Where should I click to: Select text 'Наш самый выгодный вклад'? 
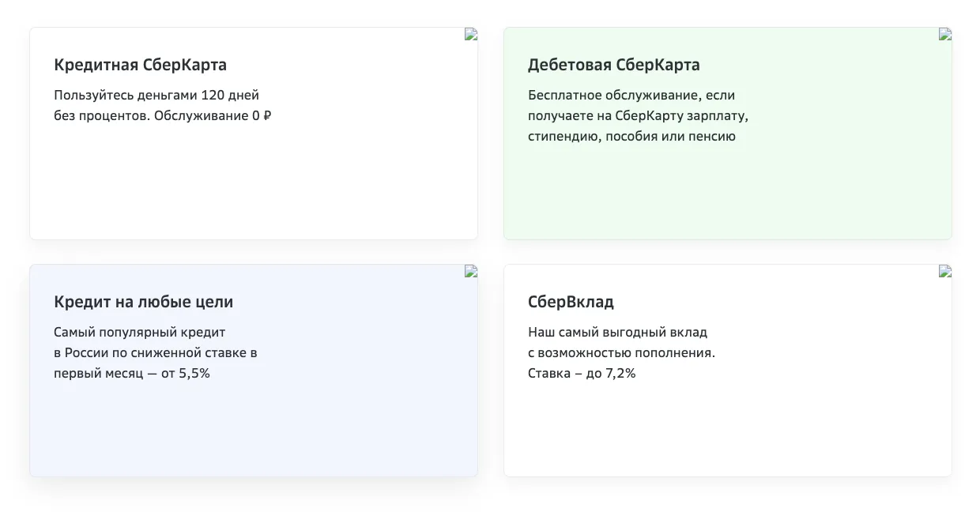tap(617, 333)
